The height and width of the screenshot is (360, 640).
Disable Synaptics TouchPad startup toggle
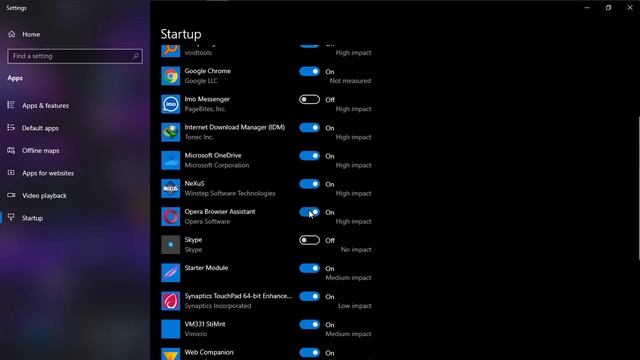tap(309, 296)
